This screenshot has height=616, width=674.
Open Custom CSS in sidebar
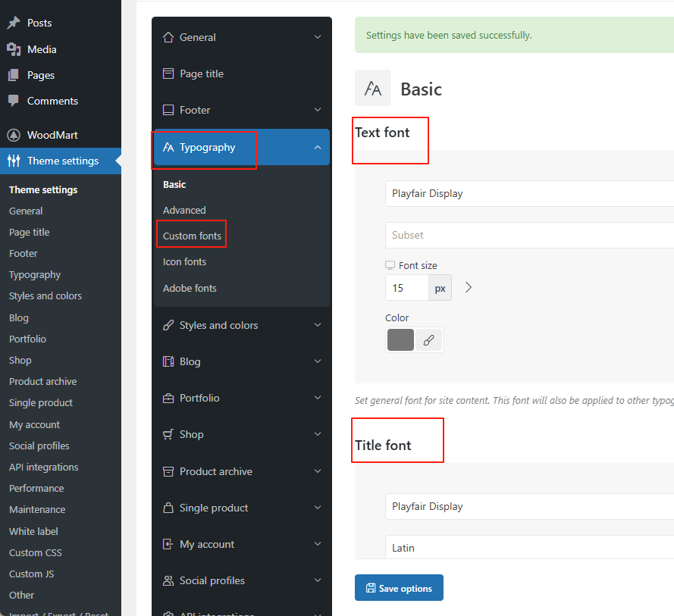36,552
